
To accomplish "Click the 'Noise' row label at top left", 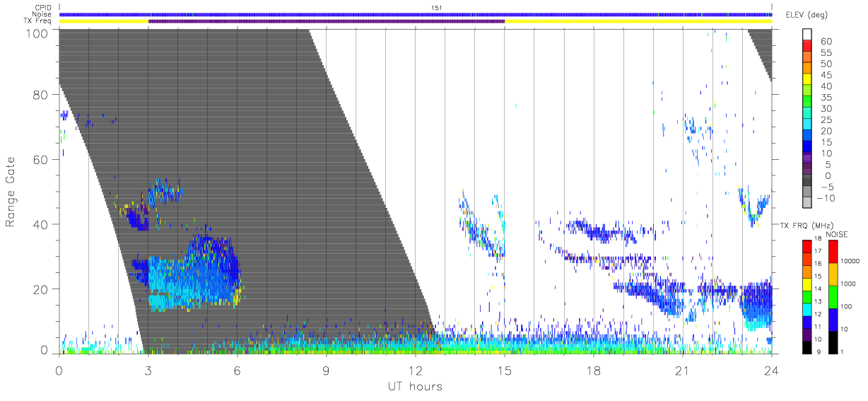I will point(42,14).
